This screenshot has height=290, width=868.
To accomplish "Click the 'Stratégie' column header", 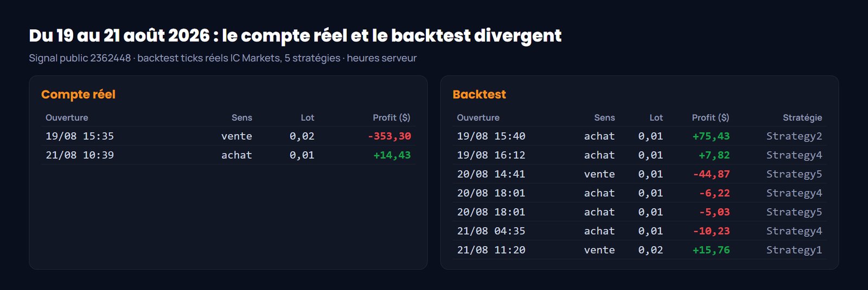I will 802,118.
